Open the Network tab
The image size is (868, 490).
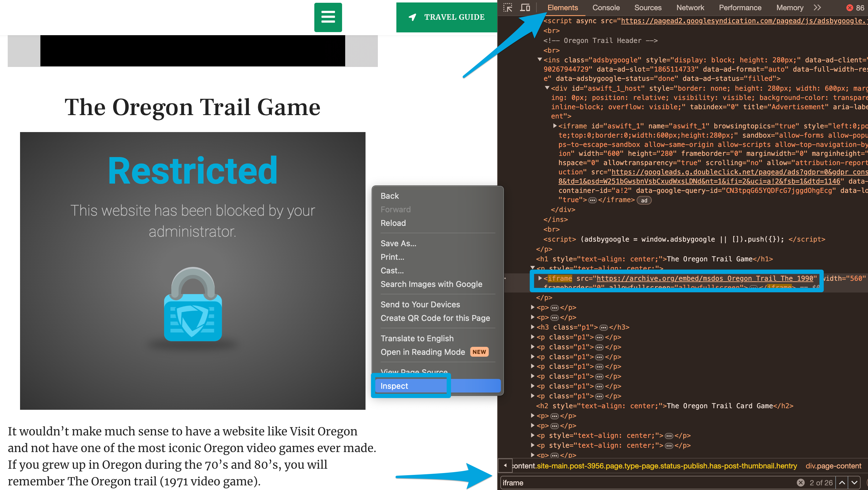pos(690,7)
